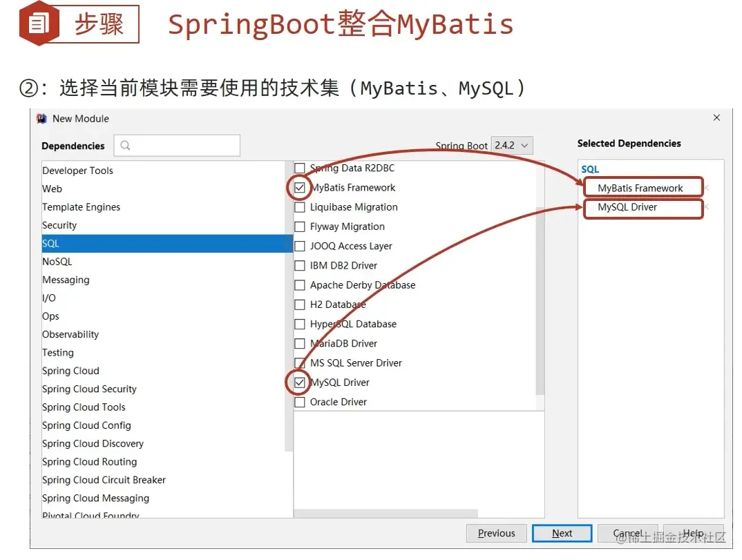742x560 pixels.
Task: Select the Spring Cloud Security category
Action: [x=89, y=389]
